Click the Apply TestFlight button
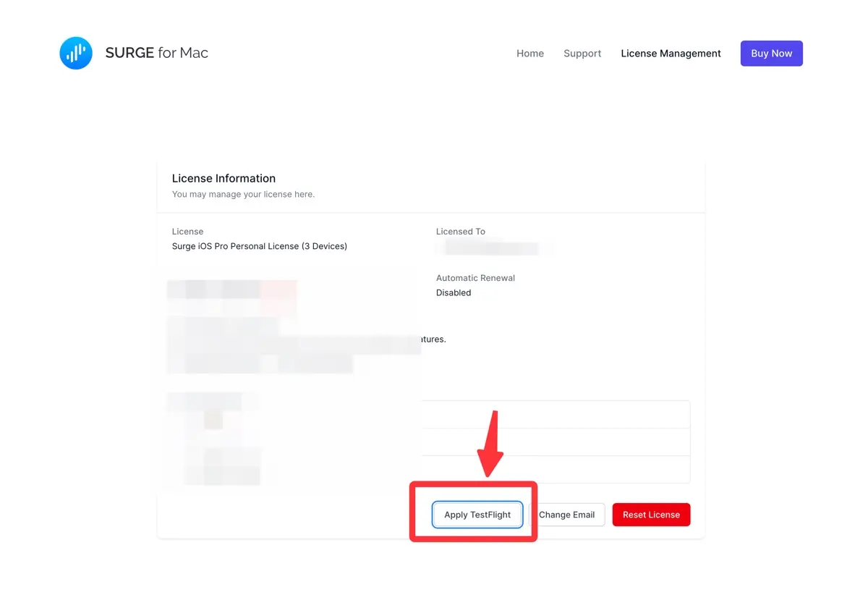The height and width of the screenshot is (595, 868). tap(477, 514)
